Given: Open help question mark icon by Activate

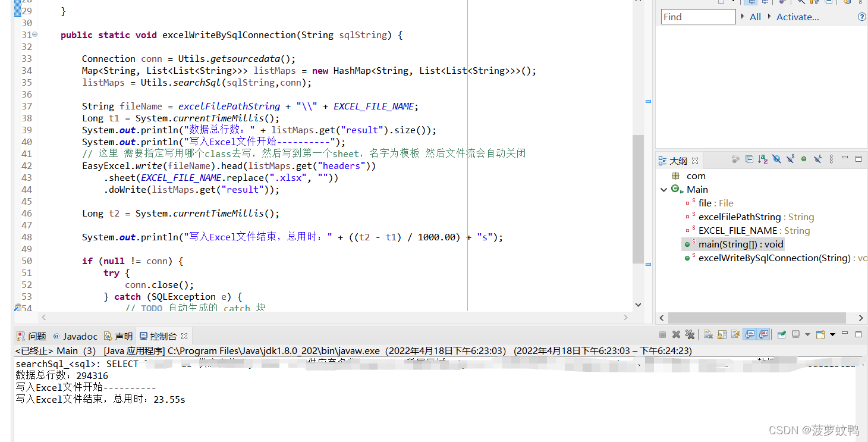Looking at the screenshot, I should click(x=861, y=17).
